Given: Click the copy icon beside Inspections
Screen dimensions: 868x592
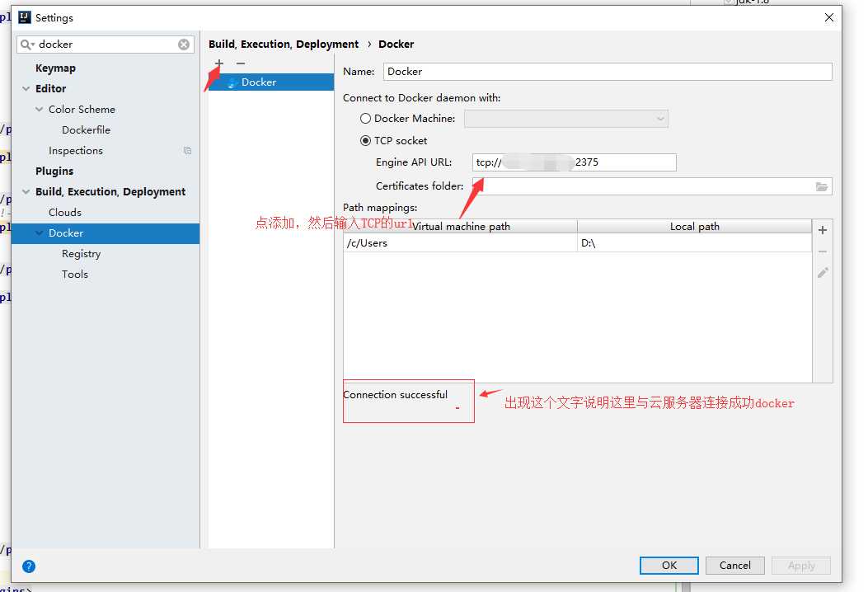Looking at the screenshot, I should pyautogui.click(x=188, y=151).
